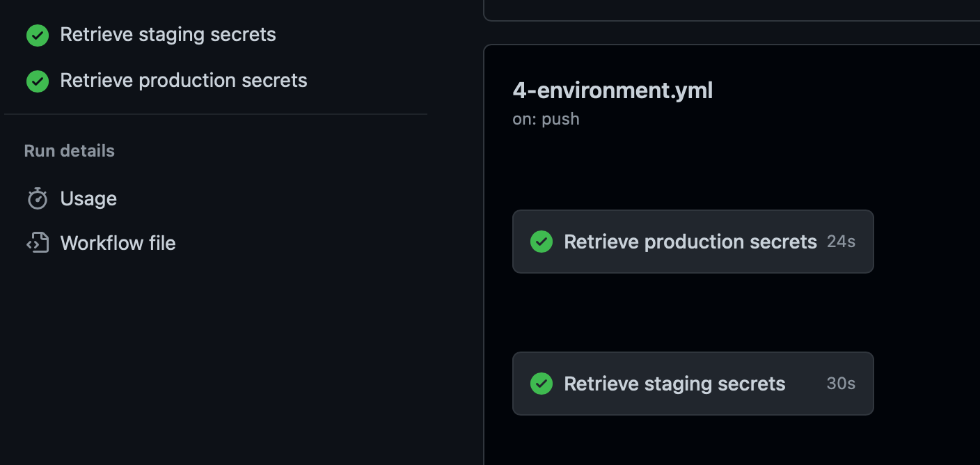Expand the Retrieve staging secrets job card
980x465 pixels.
[693, 384]
